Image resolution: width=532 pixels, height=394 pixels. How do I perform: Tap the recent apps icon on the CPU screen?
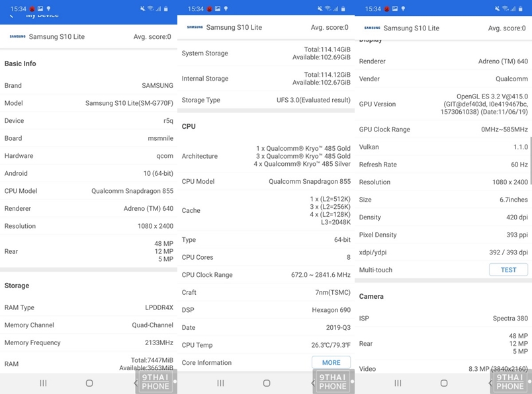(x=220, y=383)
